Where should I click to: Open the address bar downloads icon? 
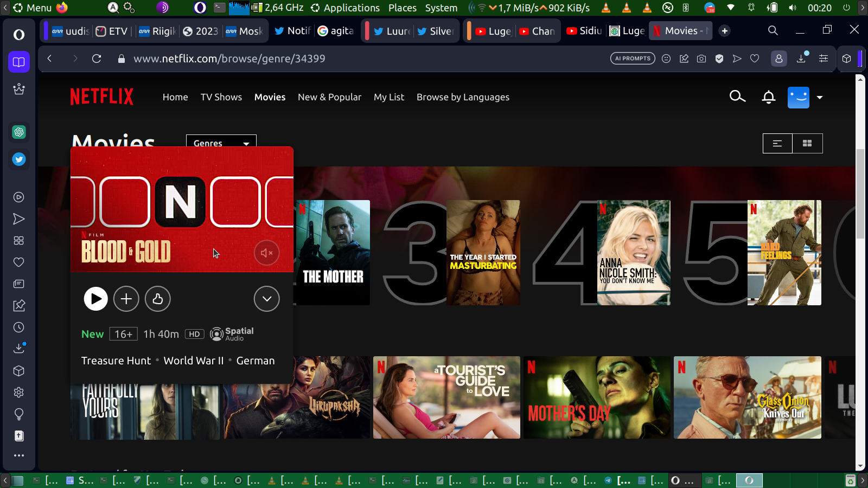(801, 58)
